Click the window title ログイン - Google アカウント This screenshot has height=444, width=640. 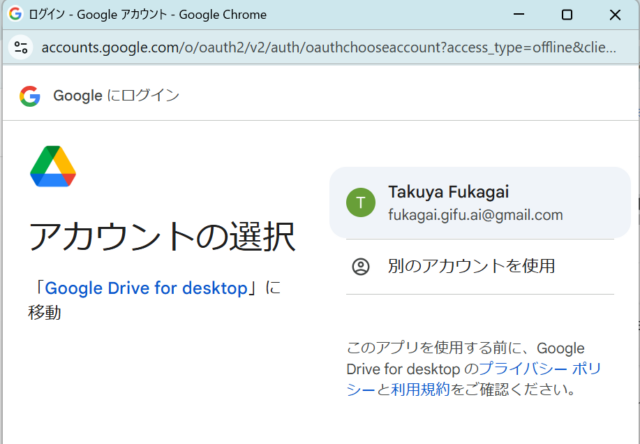[147, 15]
